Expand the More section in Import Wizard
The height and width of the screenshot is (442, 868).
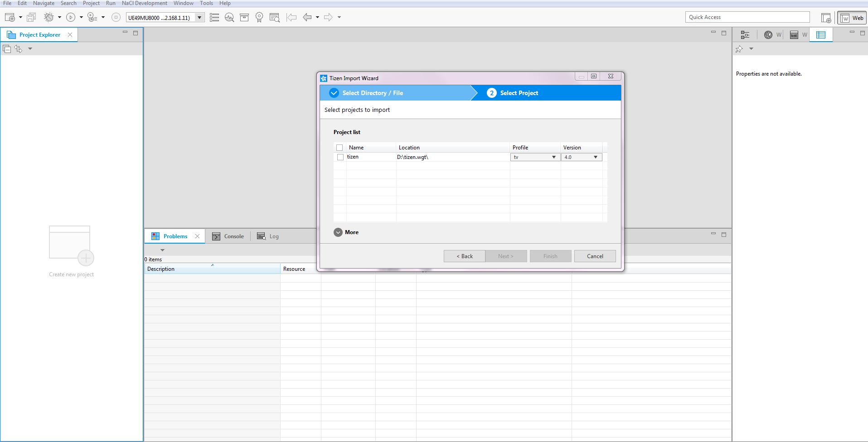tap(338, 232)
